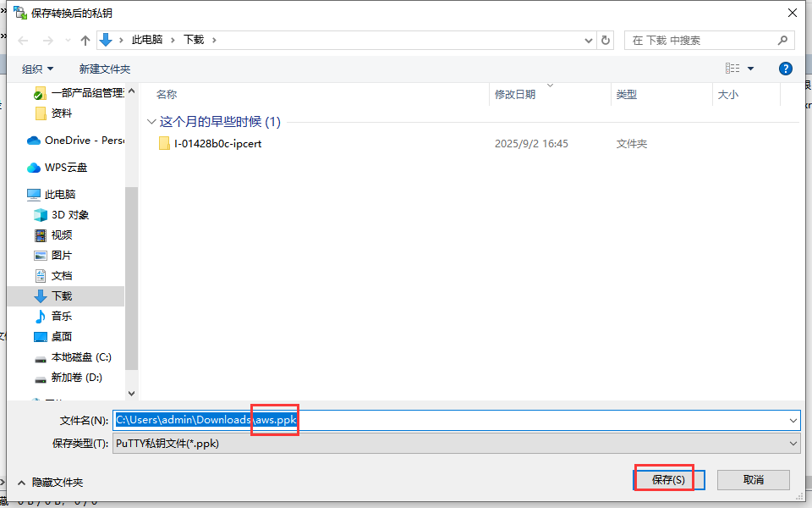Select 本地磁盘 (C:) drive
812x508 pixels.
pos(80,357)
